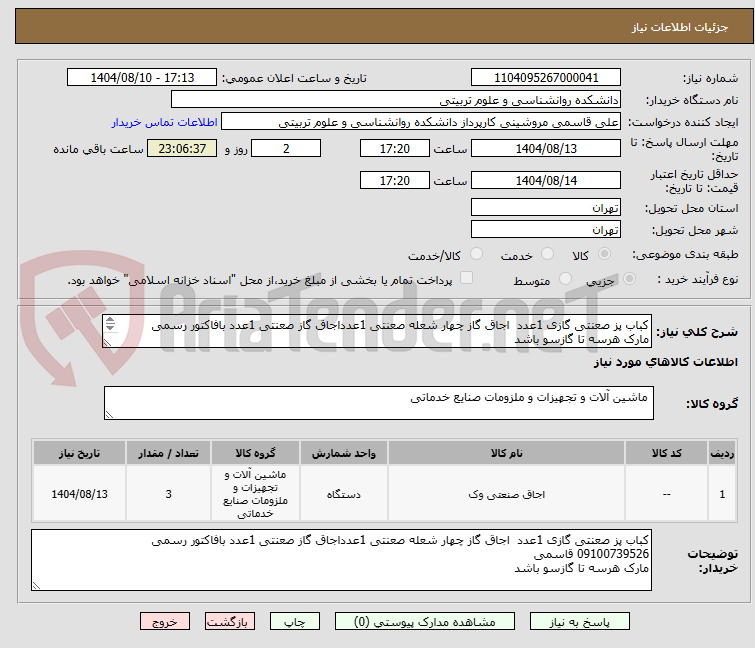This screenshot has width=755, height=648.
Task: Click the استان محل تحویل field
Action: pyautogui.click(x=545, y=208)
